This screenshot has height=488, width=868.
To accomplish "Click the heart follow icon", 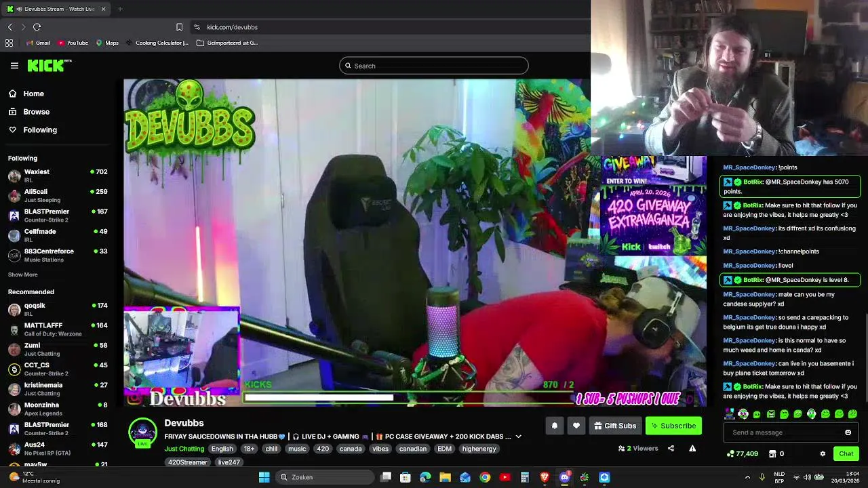I will 576,426.
